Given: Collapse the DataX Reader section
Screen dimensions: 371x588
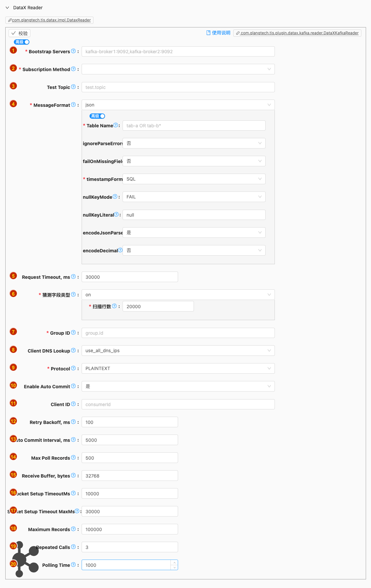Looking at the screenshot, I should [7, 8].
